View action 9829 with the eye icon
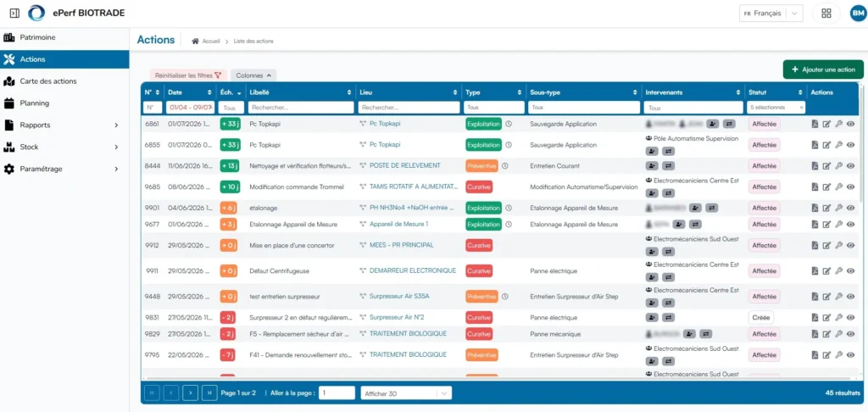This screenshot has width=868, height=412. click(x=851, y=334)
